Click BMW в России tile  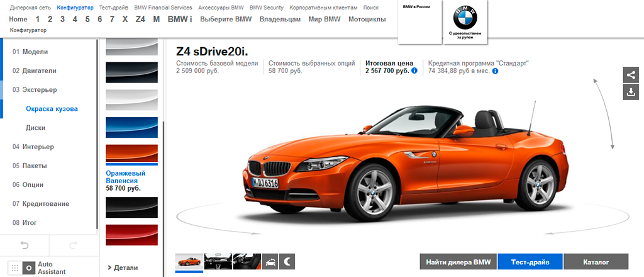[419, 22]
